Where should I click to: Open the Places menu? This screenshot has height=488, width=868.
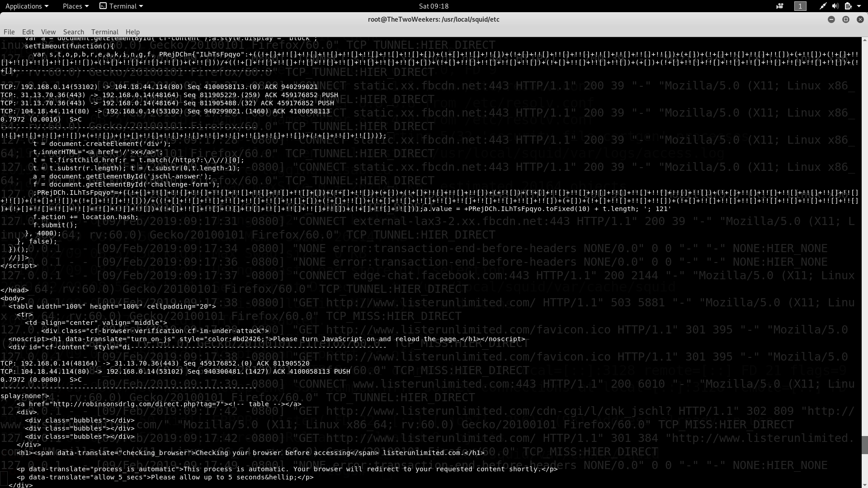coord(75,6)
